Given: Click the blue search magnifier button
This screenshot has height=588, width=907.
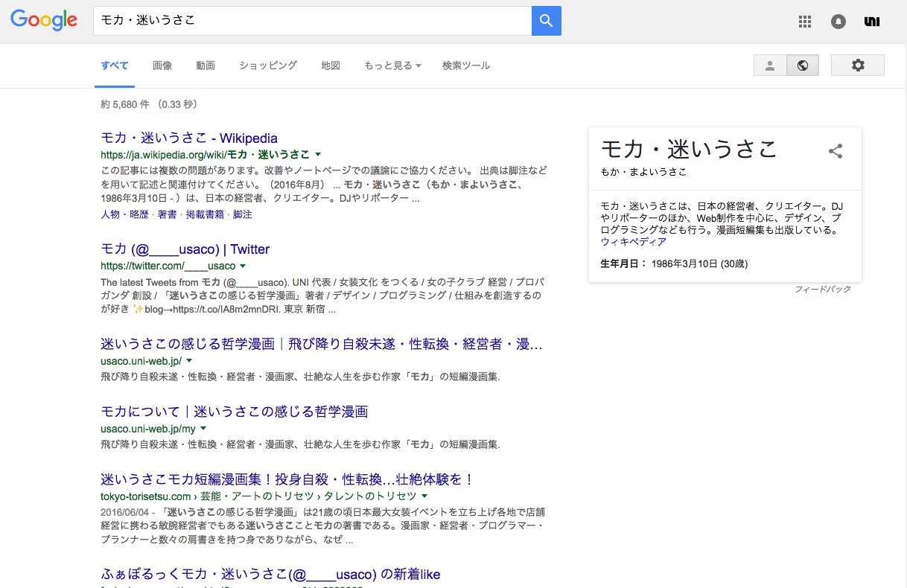Looking at the screenshot, I should (x=546, y=21).
